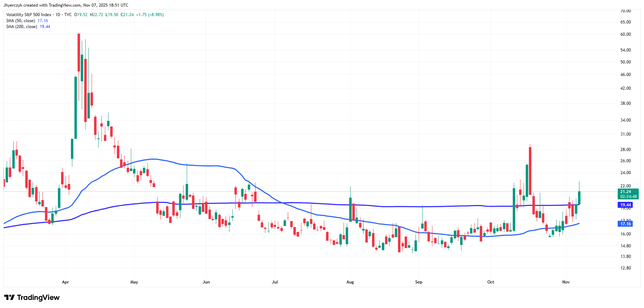644x308 pixels.
Task: Click the Jhyerczyk created with TradingView.com caption
Action: click(66, 5)
